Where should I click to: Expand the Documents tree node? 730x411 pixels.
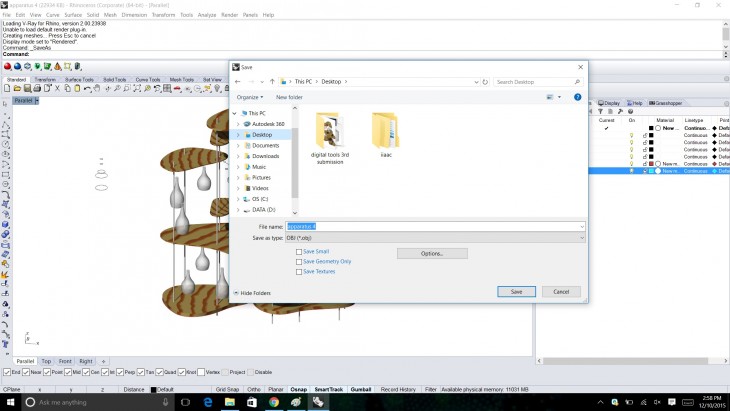click(x=238, y=145)
